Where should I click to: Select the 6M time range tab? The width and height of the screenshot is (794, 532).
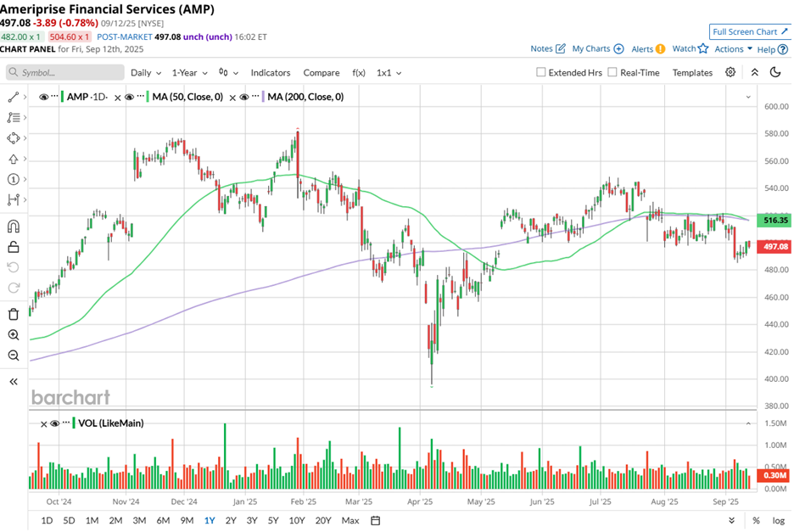pyautogui.click(x=163, y=520)
